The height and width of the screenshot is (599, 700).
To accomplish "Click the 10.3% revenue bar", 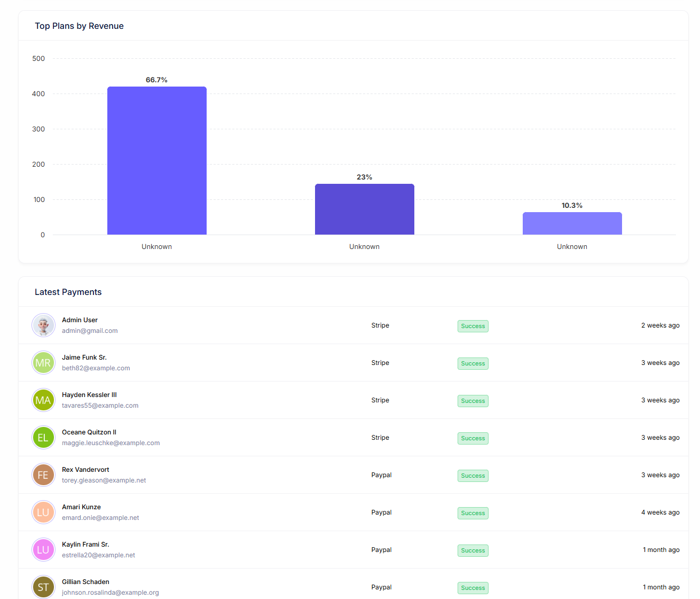I will pyautogui.click(x=572, y=223).
